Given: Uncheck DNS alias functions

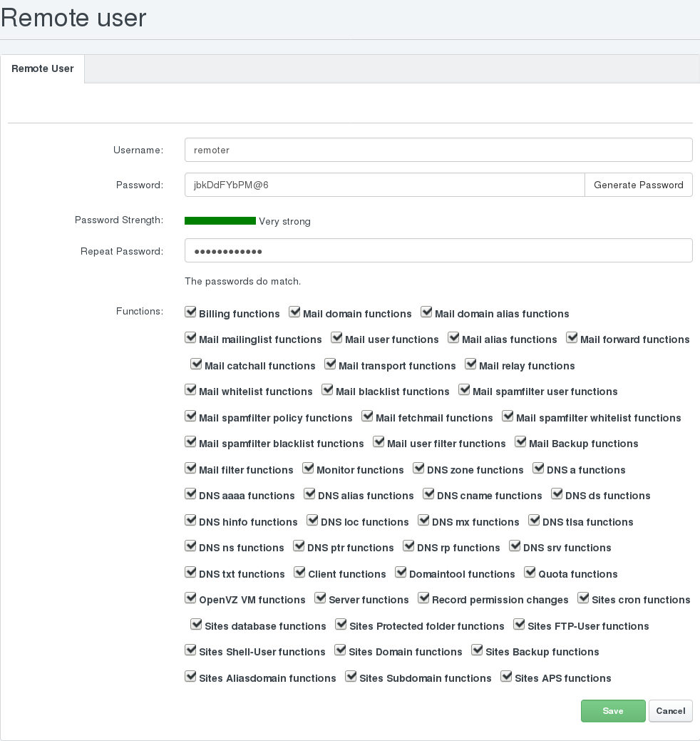Looking at the screenshot, I should pos(309,494).
